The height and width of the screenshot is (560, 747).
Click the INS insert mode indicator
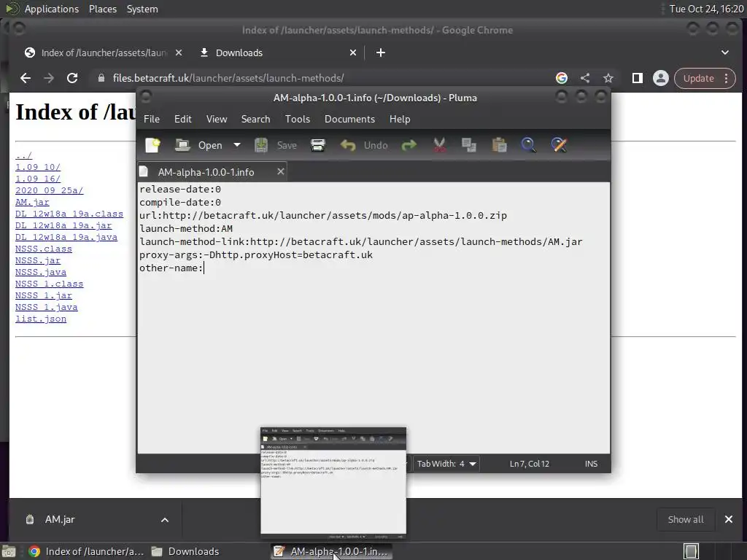[x=591, y=464]
